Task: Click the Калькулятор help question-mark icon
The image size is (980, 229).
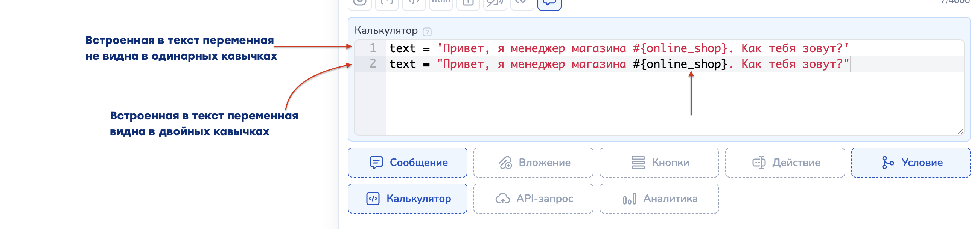Action: pos(427,32)
